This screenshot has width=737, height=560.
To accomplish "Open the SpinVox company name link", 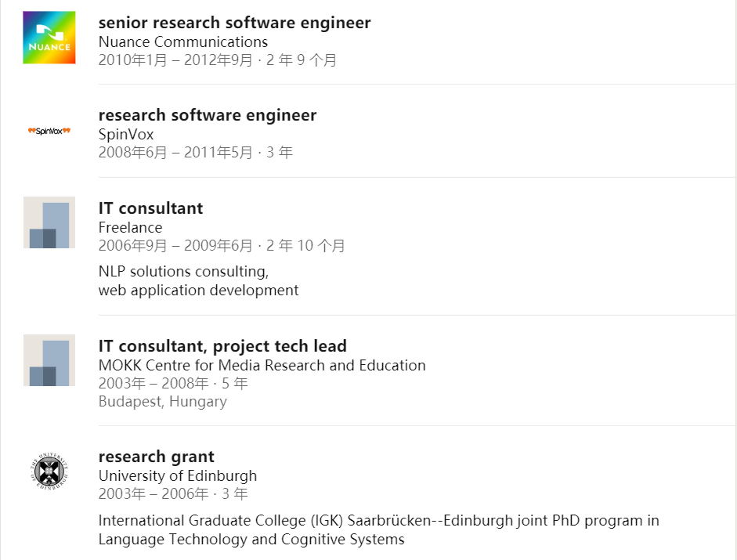I will (x=125, y=134).
